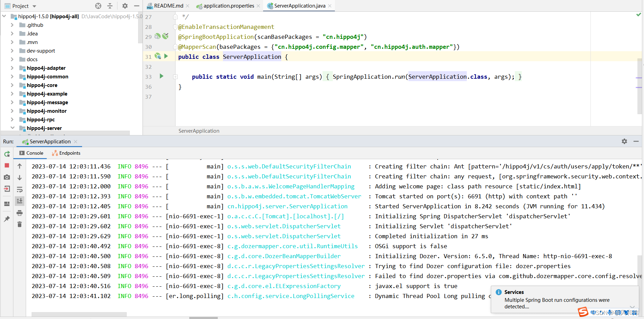Viewport: 644px width, 319px height.
Task: Toggle soft-wrap in console
Action: 20,189
